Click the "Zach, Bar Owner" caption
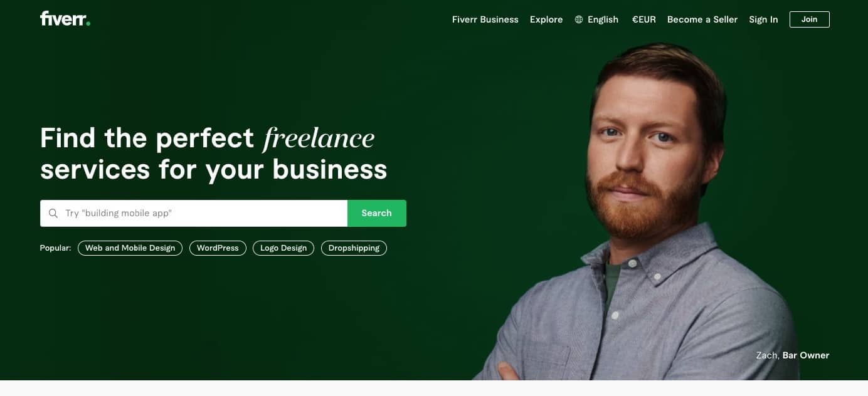Image resolution: width=868 pixels, height=396 pixels. (793, 355)
